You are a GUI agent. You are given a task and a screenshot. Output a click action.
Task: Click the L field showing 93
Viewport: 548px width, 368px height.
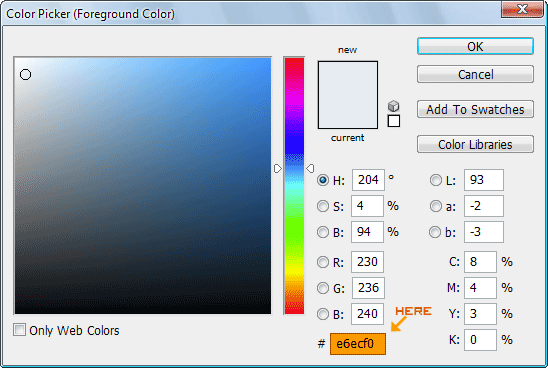(484, 180)
